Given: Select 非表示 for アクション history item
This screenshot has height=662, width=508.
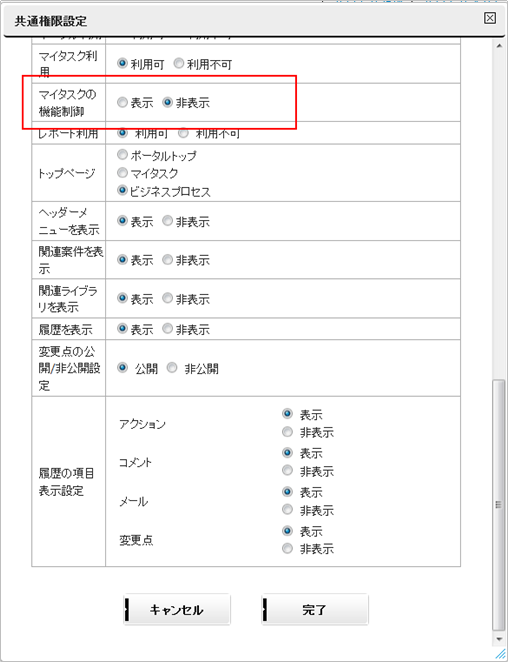Looking at the screenshot, I should tap(287, 432).
